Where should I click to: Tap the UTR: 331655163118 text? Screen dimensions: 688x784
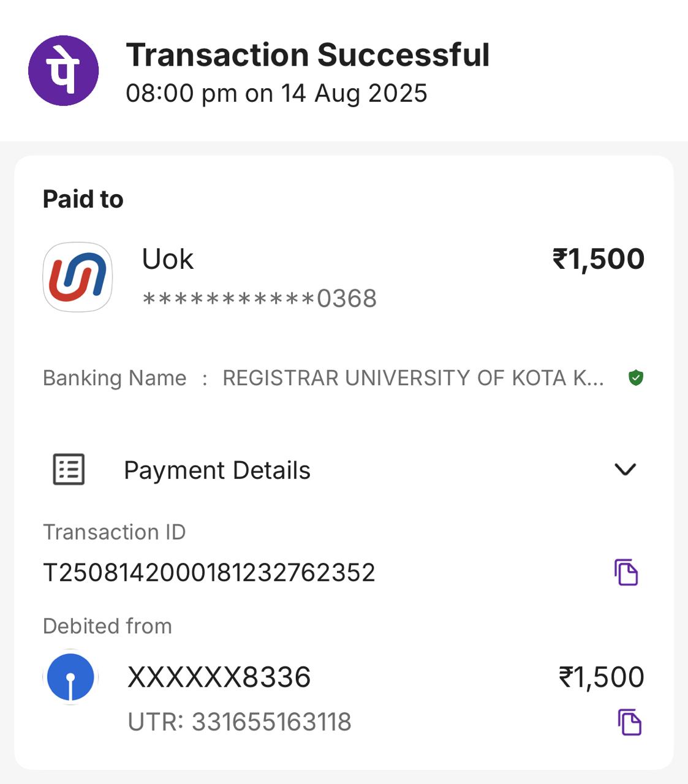pos(240,722)
